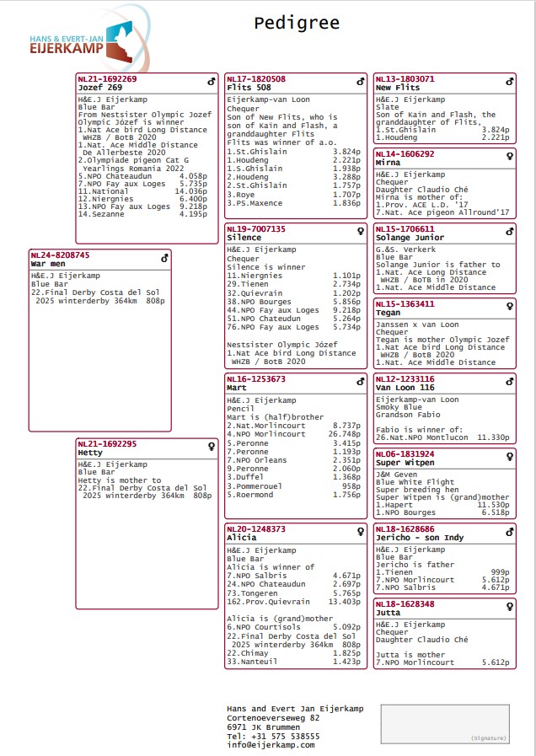Click the male symbol on War men card
This screenshot has width=536, height=756.
pos(164,258)
